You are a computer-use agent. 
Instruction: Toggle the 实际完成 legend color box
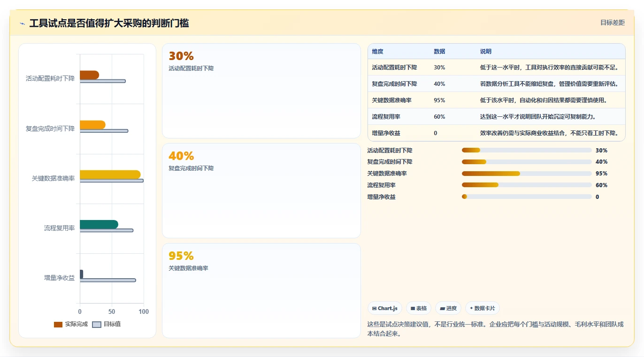[x=58, y=324]
